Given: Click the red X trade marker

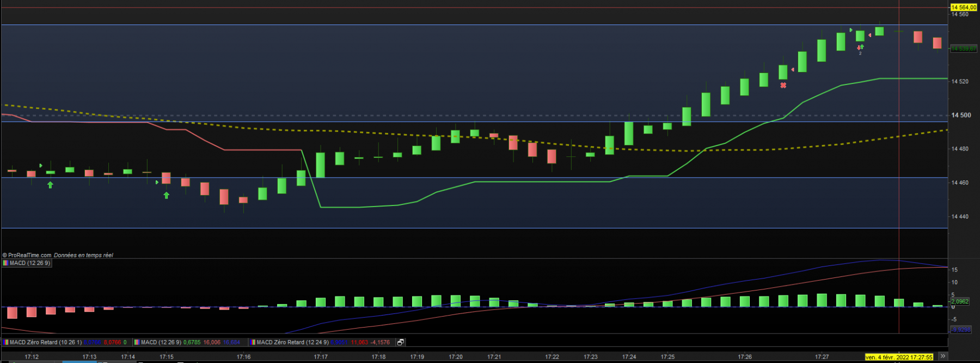Looking at the screenshot, I should coord(783,86).
